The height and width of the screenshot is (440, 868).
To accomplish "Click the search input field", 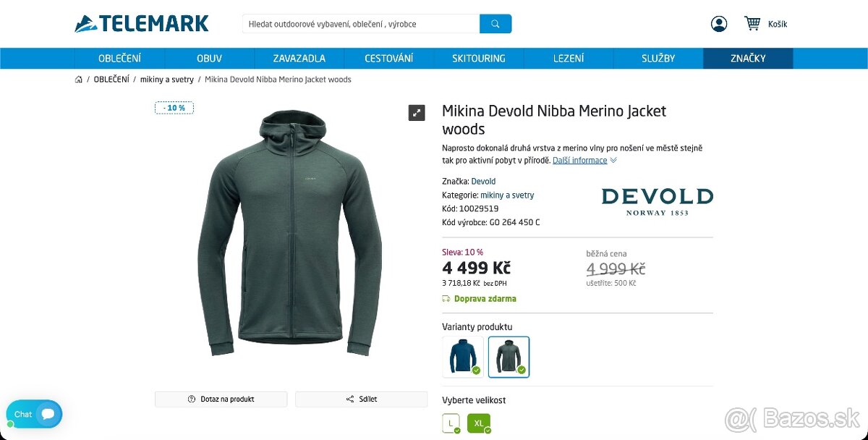I will tap(359, 23).
